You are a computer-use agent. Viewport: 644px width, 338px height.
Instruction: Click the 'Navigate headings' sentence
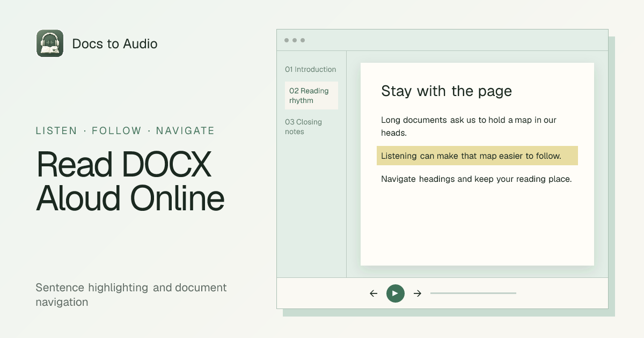tap(477, 179)
